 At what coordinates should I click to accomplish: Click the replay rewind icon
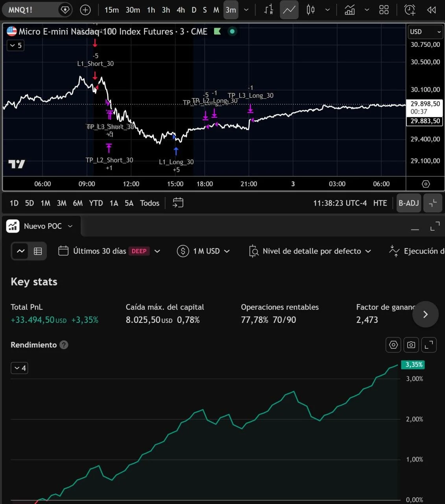click(x=432, y=10)
